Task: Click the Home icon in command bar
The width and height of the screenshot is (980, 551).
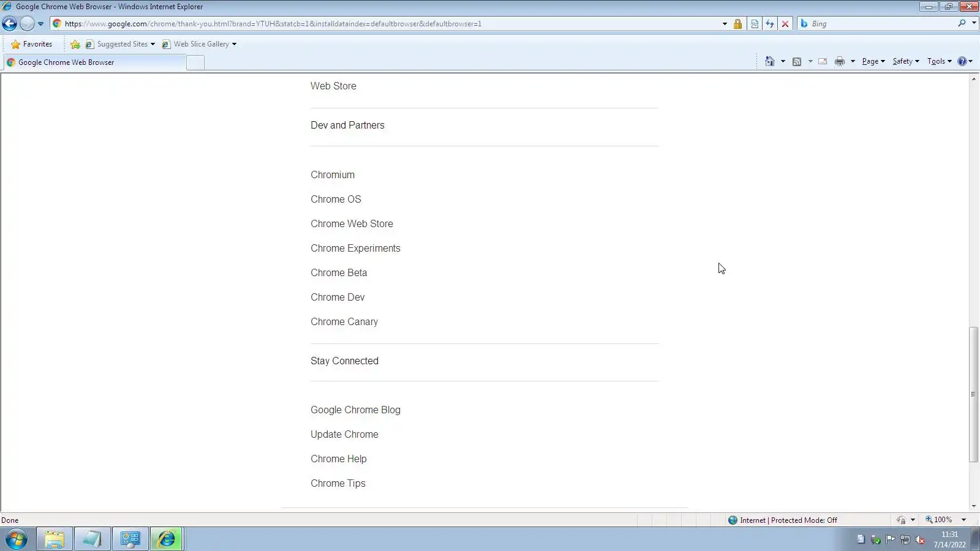Action: (770, 61)
